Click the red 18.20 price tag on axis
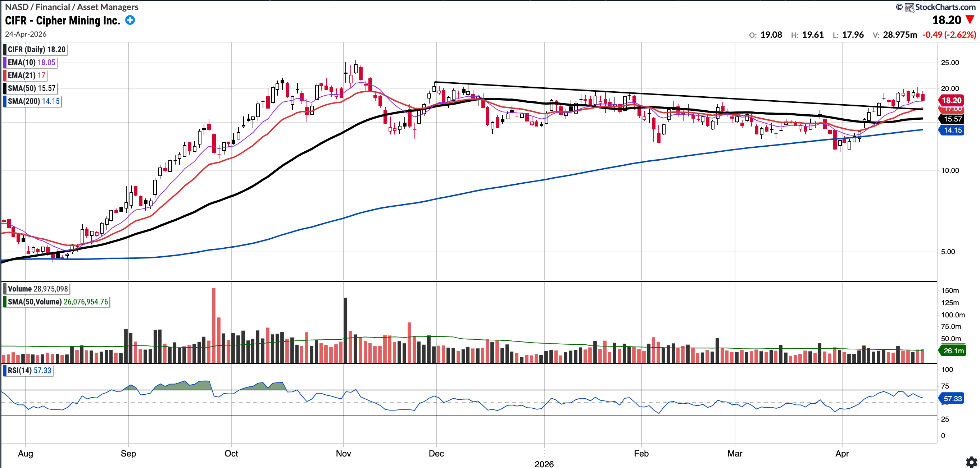Screen dimensions: 980x468 [x=951, y=100]
